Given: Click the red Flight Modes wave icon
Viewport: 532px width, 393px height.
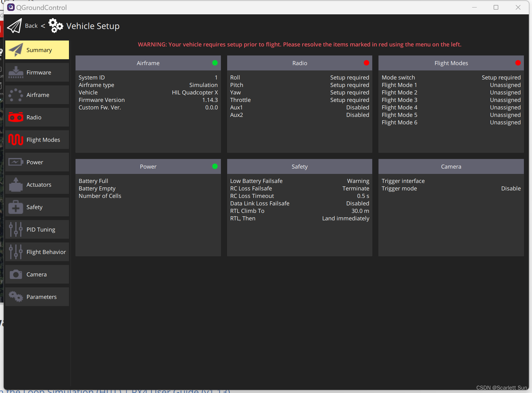Looking at the screenshot, I should [16, 140].
